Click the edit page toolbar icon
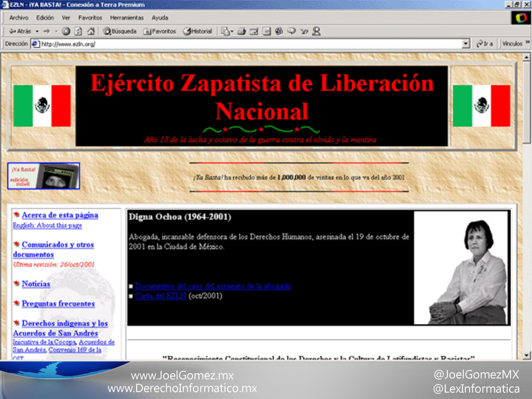 pyautogui.click(x=254, y=31)
